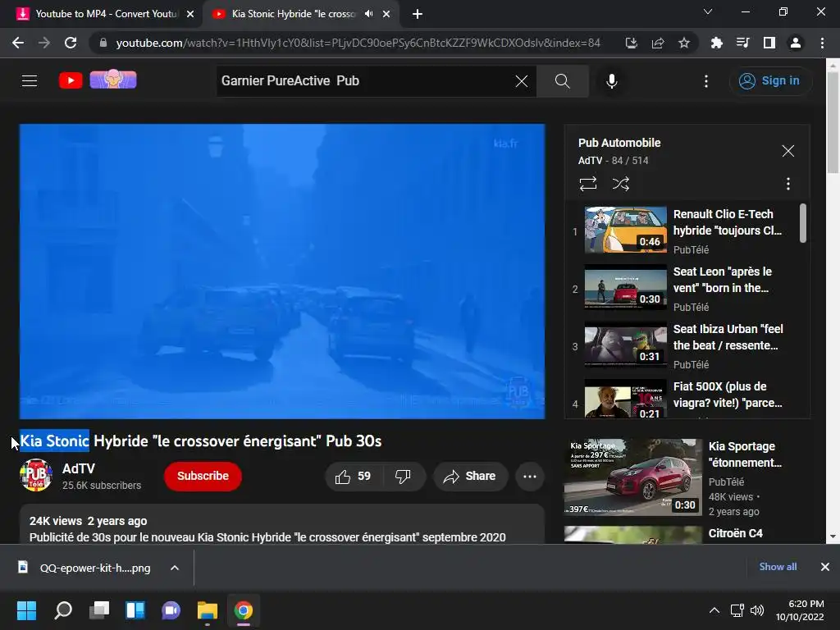
Task: Start voice search with microphone icon
Action: [611, 81]
